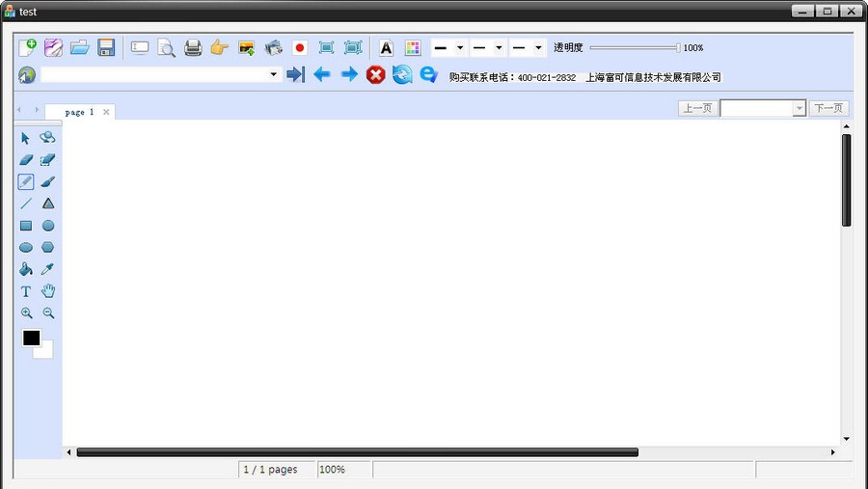Open the third line style dropdown

point(538,48)
